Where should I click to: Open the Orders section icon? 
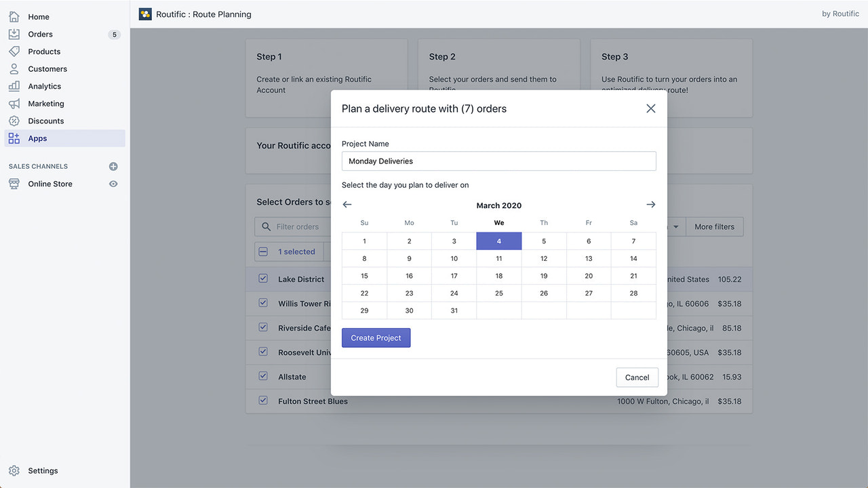click(14, 34)
